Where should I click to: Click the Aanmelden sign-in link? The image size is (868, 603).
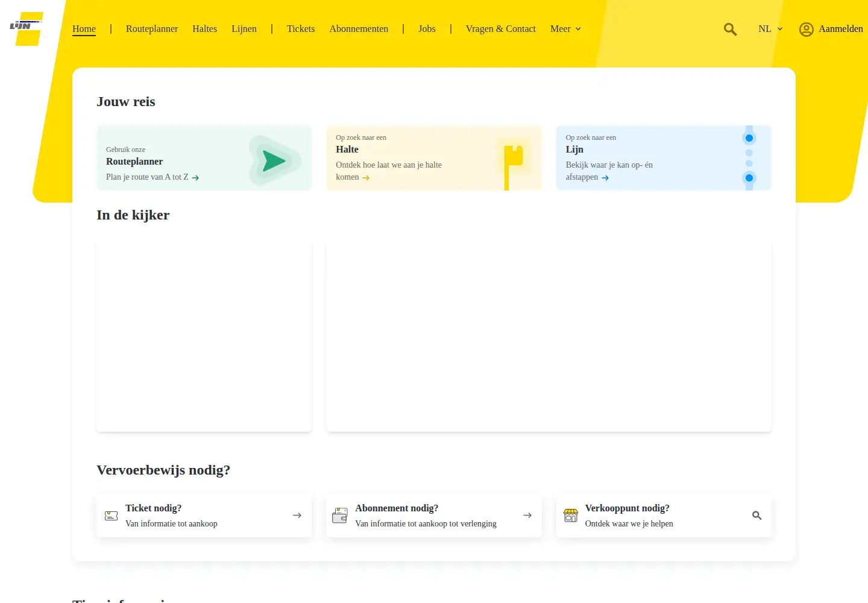[841, 29]
